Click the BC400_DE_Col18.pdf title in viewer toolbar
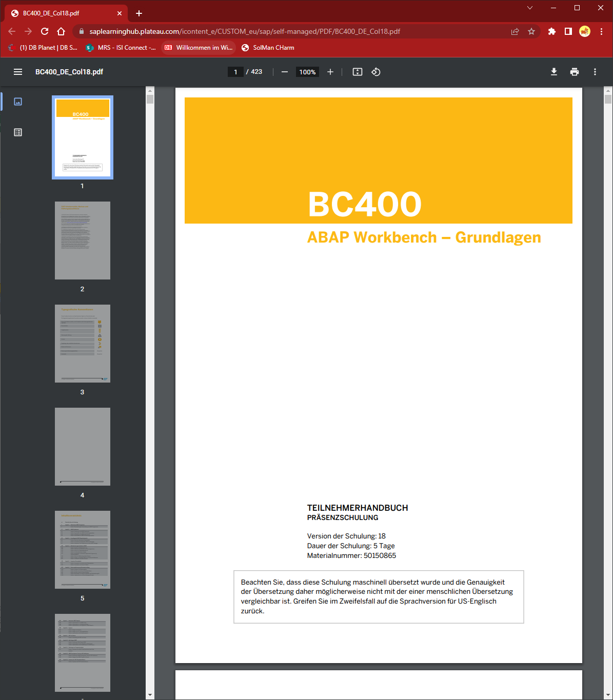The image size is (613, 700). [x=69, y=72]
